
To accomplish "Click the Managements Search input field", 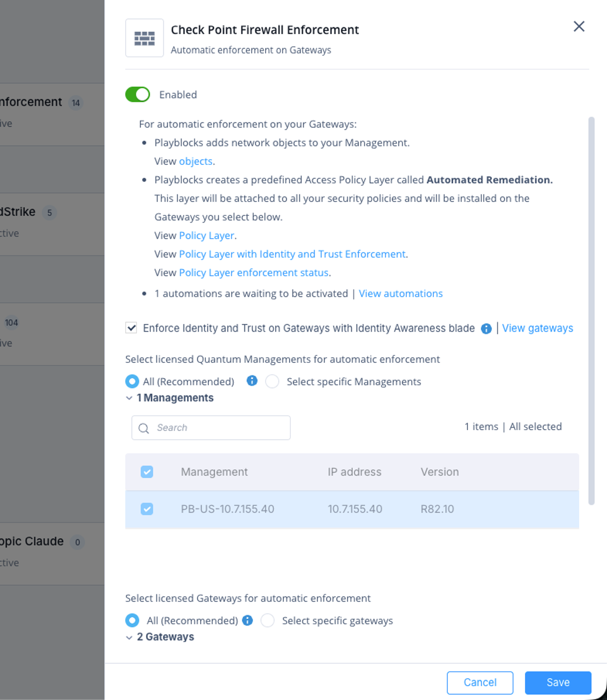I will pyautogui.click(x=211, y=428).
